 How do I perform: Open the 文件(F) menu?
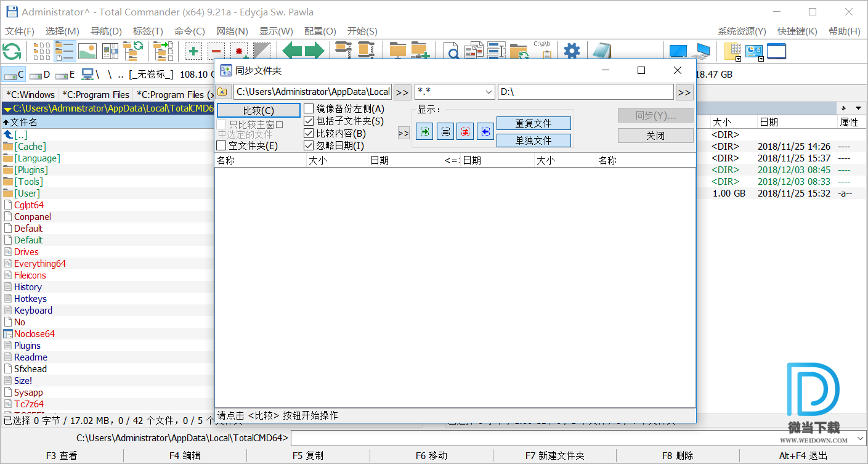[x=20, y=31]
